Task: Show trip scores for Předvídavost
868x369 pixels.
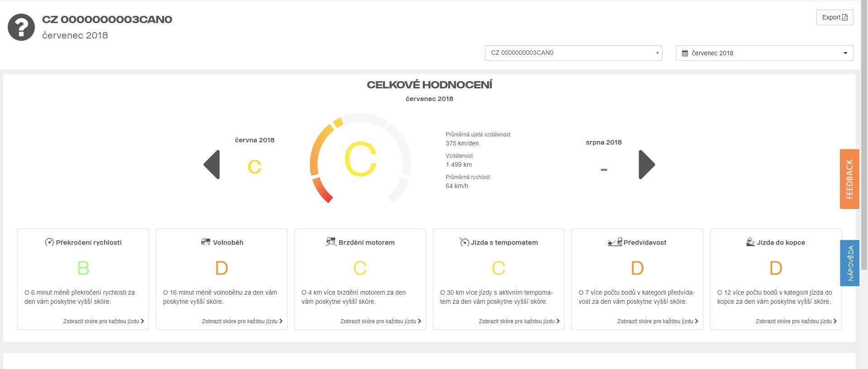Action: 658,321
